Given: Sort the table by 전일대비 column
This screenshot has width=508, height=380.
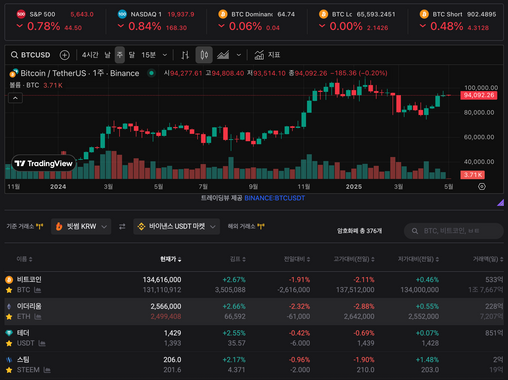Looking at the screenshot, I should (297, 259).
